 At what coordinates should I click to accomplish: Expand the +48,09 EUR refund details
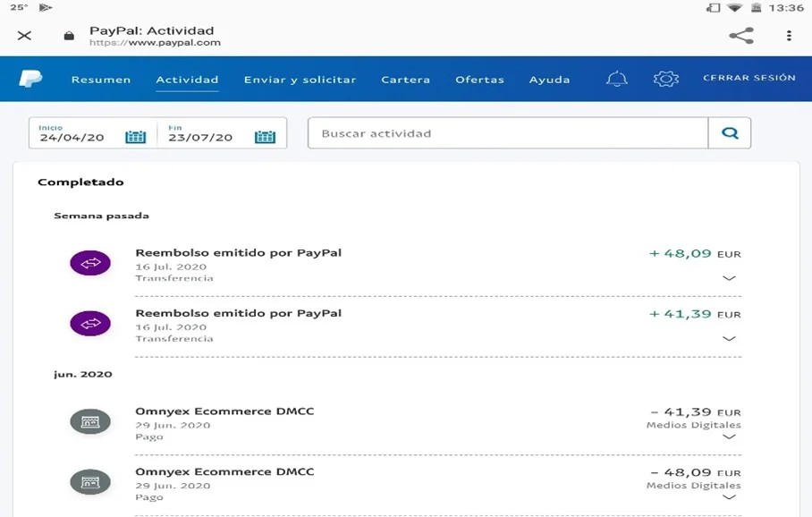coord(729,278)
